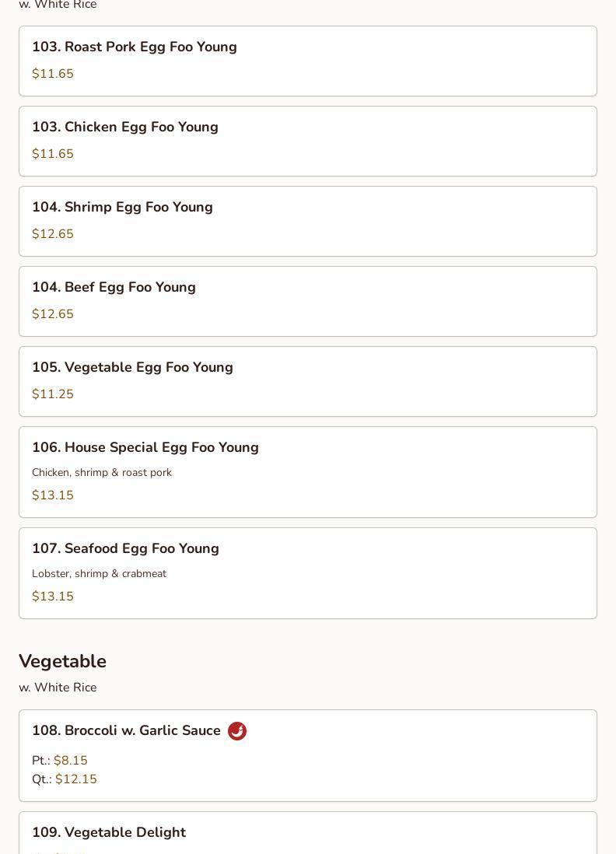Click the Vegetable section heading
The width and height of the screenshot is (616, 854).
point(62,661)
